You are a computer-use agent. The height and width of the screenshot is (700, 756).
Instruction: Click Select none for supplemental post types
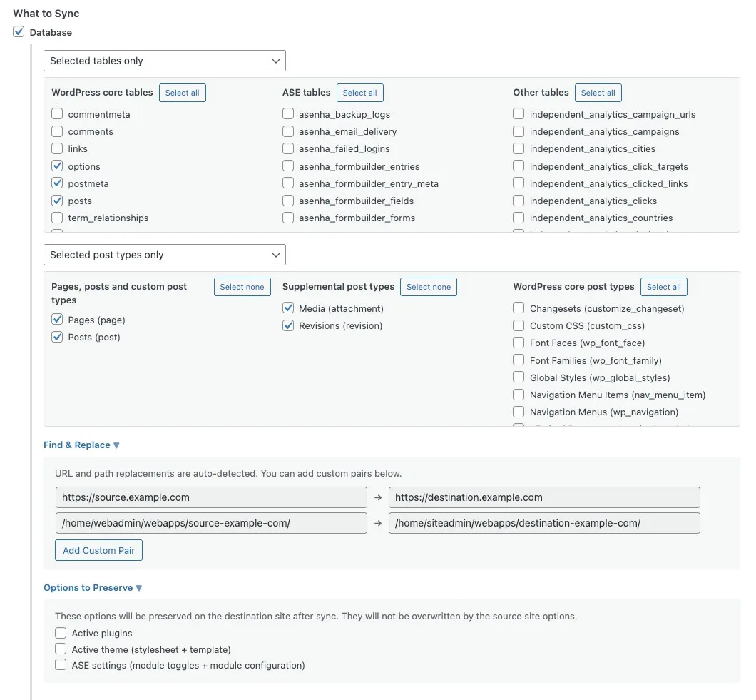coord(428,287)
